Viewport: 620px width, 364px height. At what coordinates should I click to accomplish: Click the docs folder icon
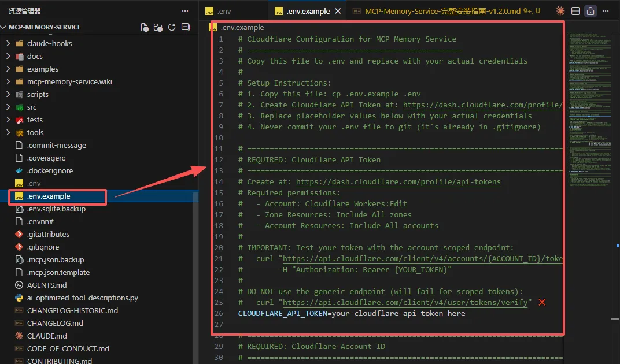coord(19,56)
